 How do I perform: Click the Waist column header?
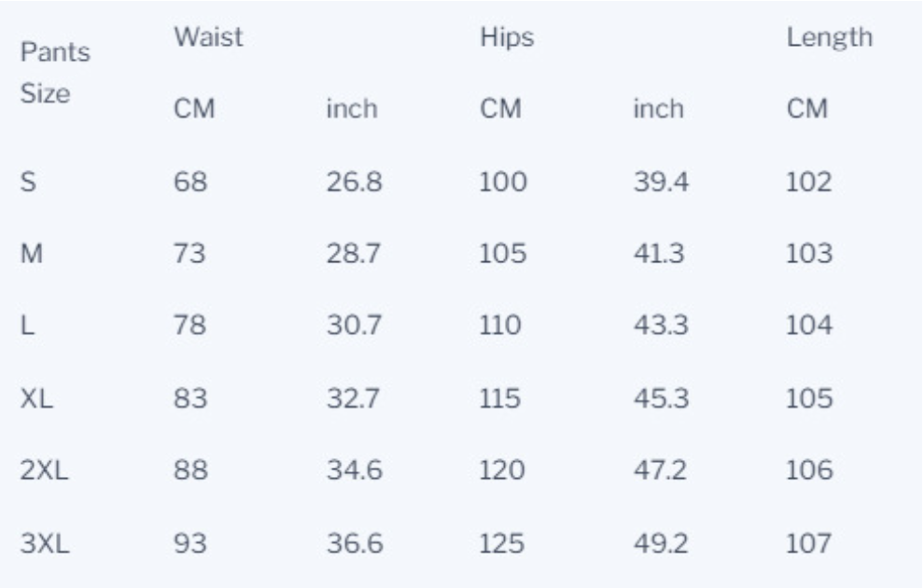tap(208, 37)
